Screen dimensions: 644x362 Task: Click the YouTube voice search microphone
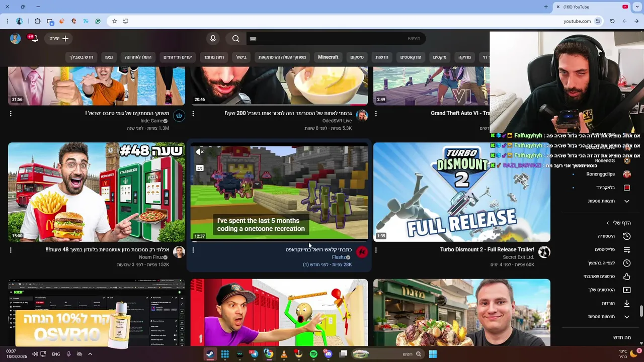pyautogui.click(x=213, y=39)
